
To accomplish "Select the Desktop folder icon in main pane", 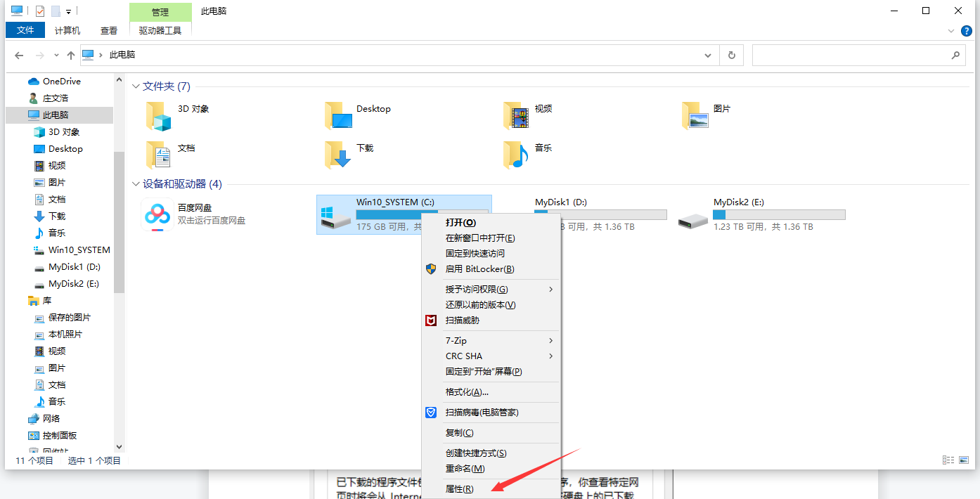I will [338, 116].
